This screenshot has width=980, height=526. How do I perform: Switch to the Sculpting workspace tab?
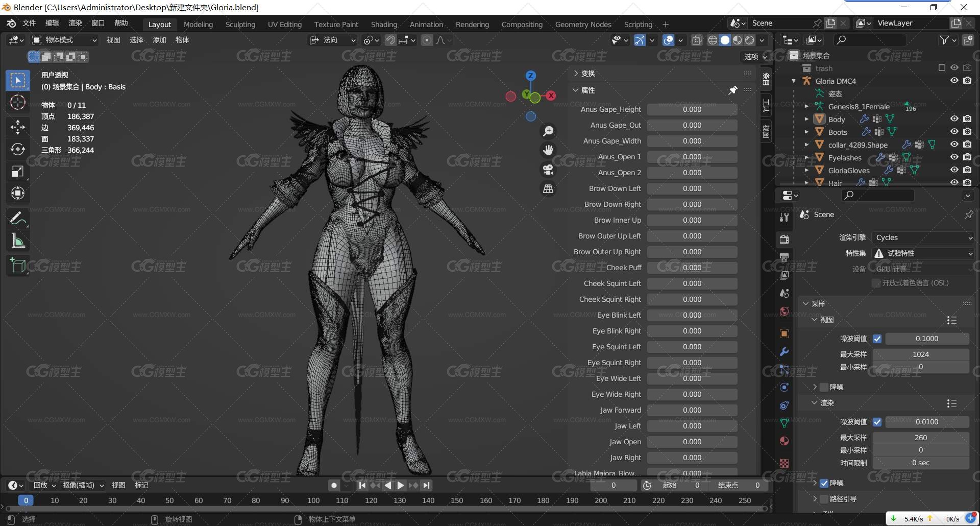(240, 25)
